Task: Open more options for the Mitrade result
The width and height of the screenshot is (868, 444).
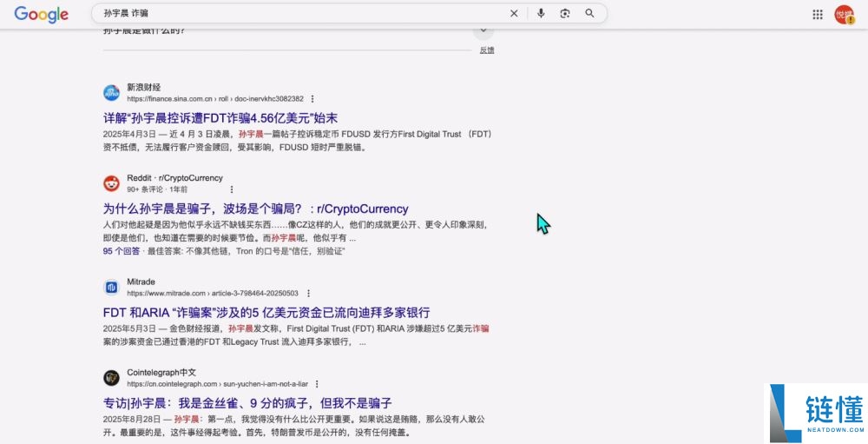Action: coord(308,293)
